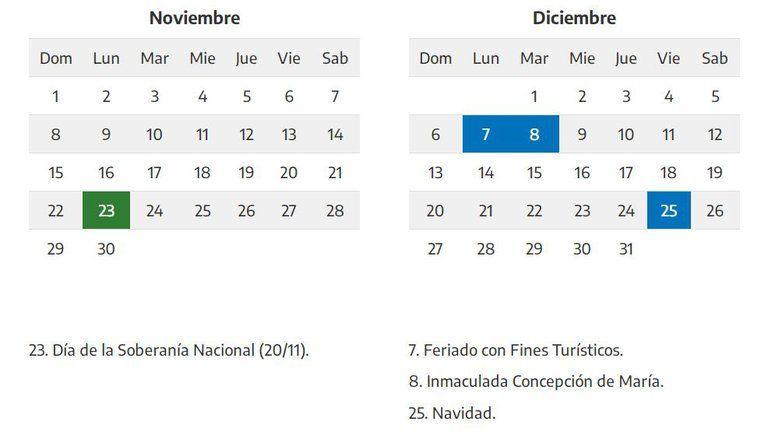The width and height of the screenshot is (768, 432).
Task: Click the Inmaculada Concepción de María note
Action: (536, 381)
